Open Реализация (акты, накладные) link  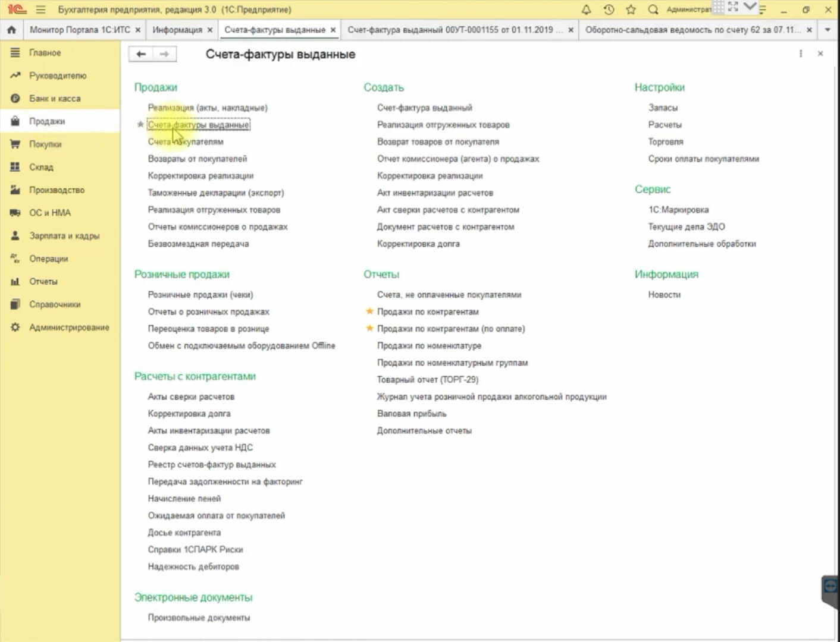(x=208, y=108)
